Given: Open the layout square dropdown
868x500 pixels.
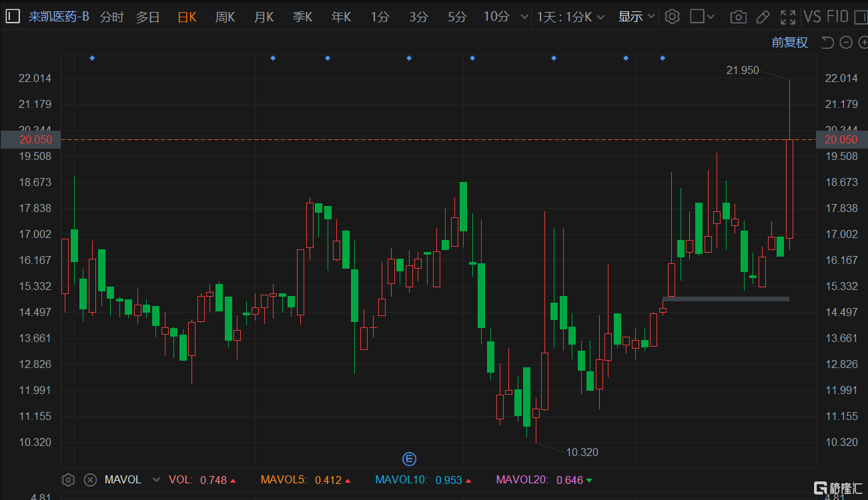Looking at the screenshot, I should [x=702, y=17].
